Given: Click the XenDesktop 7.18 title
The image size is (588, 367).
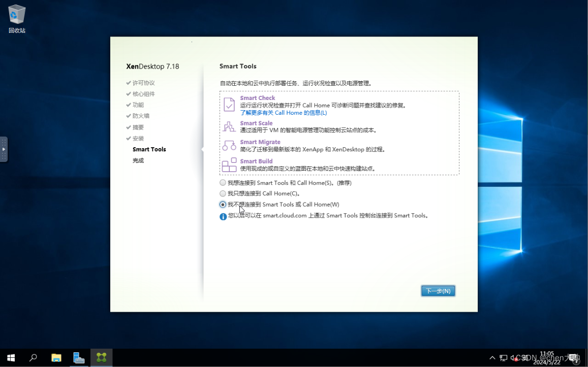Looking at the screenshot, I should [152, 66].
